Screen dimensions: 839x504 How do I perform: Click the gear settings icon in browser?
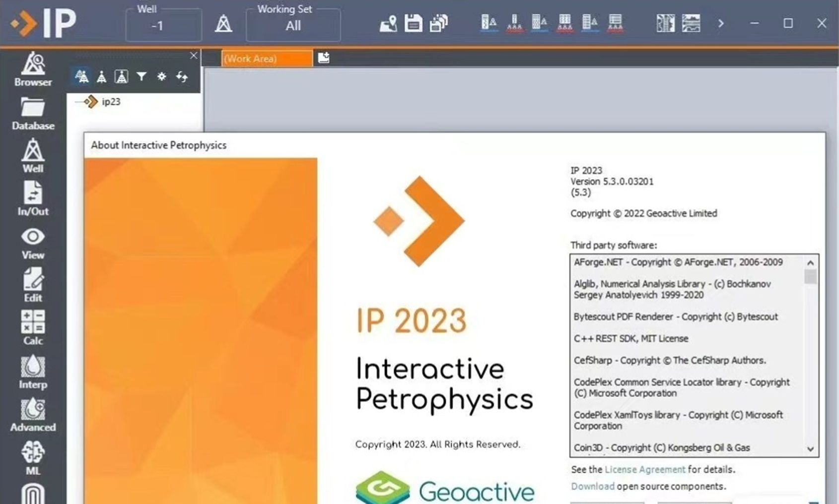coord(161,76)
